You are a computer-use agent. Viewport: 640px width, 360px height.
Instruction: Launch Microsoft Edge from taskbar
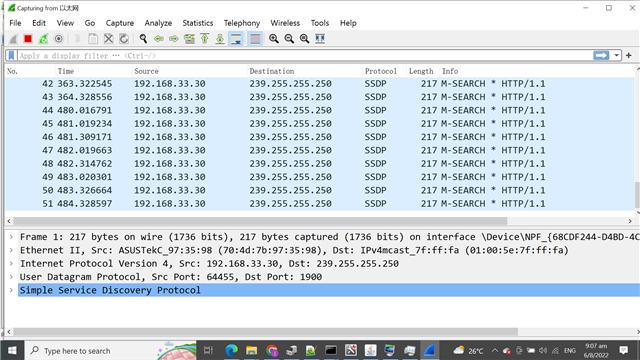231,350
